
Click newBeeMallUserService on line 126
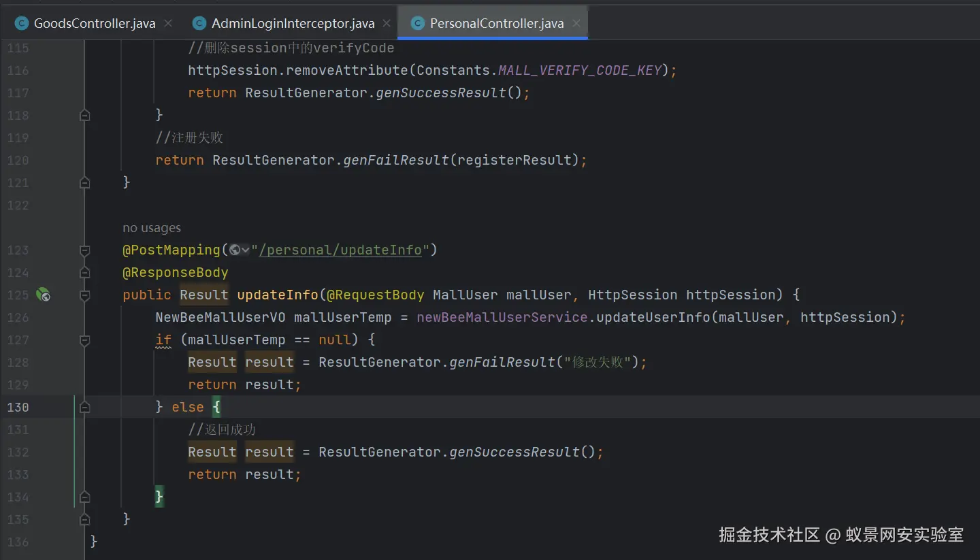pyautogui.click(x=502, y=317)
